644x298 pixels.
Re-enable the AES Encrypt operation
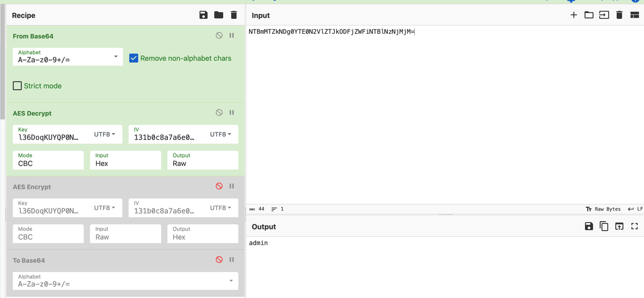pos(219,186)
